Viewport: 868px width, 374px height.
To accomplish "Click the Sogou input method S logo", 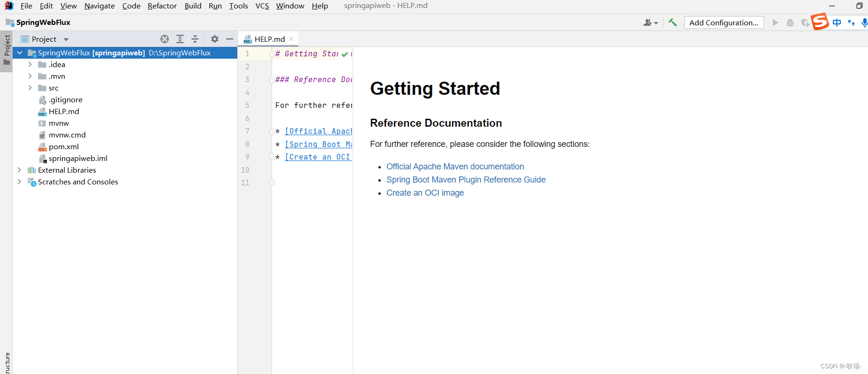I will [820, 22].
